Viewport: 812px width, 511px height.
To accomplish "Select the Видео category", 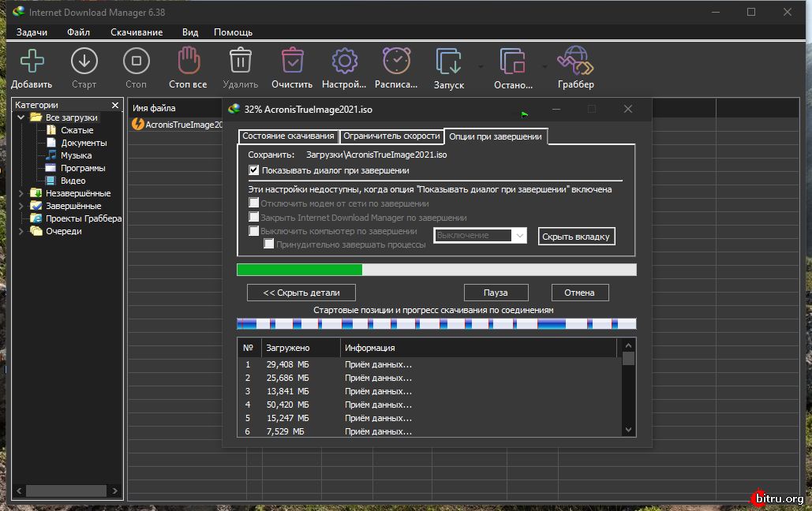I will tap(73, 181).
